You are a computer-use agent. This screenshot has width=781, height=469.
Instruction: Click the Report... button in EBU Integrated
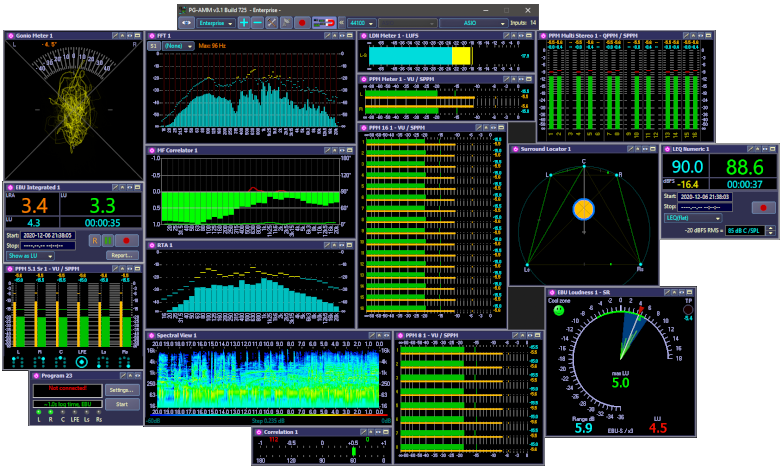[x=122, y=256]
